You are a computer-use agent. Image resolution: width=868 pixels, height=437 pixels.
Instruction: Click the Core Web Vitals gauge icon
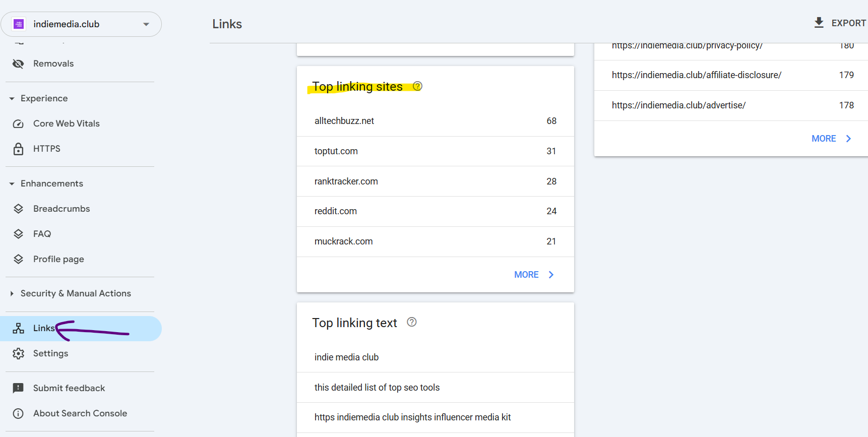18,123
